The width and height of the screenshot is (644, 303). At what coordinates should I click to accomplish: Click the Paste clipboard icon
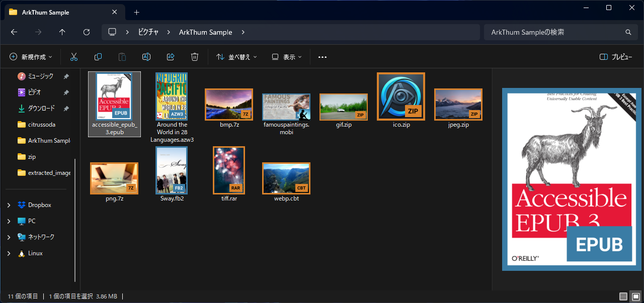pyautogui.click(x=122, y=57)
